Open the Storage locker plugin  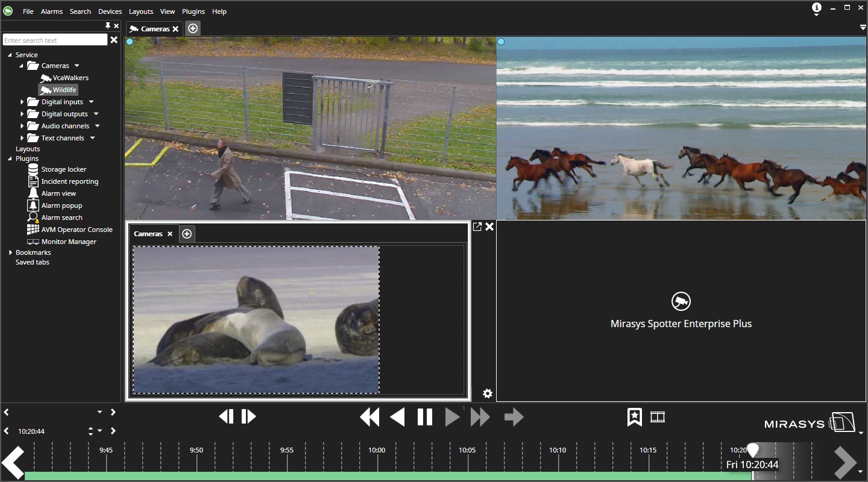[63, 169]
